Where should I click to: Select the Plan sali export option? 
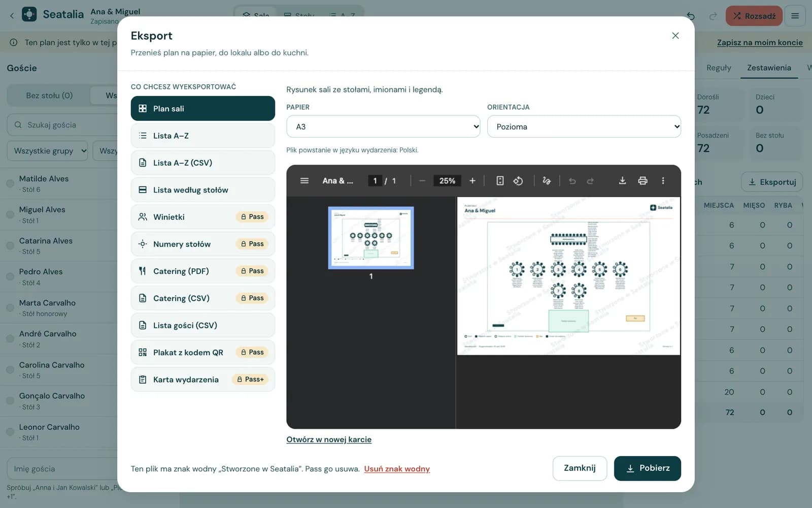(x=203, y=108)
